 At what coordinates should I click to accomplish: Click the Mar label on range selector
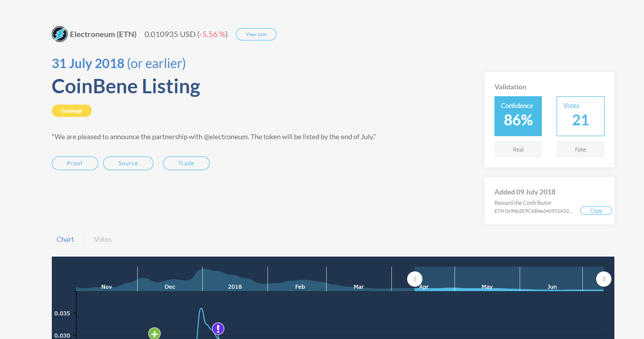(x=359, y=287)
